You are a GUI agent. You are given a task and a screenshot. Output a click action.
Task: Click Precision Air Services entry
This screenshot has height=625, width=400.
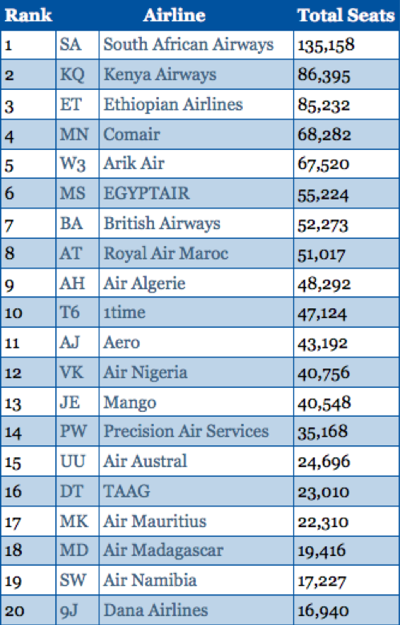pos(186,432)
